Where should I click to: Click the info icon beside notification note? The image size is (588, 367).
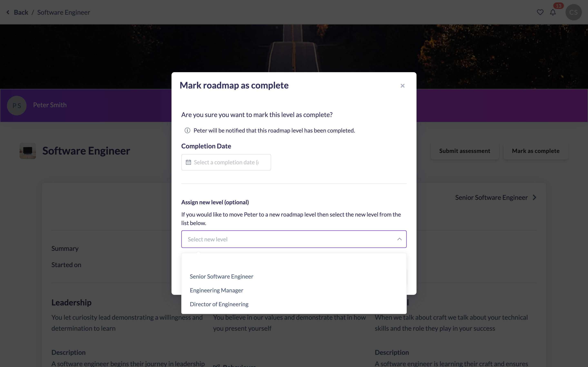(x=187, y=130)
